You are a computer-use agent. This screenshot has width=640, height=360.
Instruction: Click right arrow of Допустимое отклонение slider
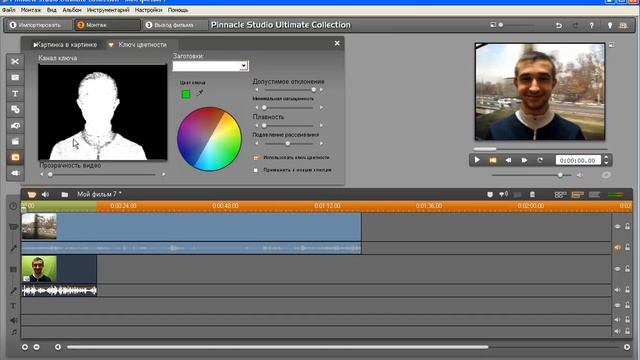tap(321, 90)
